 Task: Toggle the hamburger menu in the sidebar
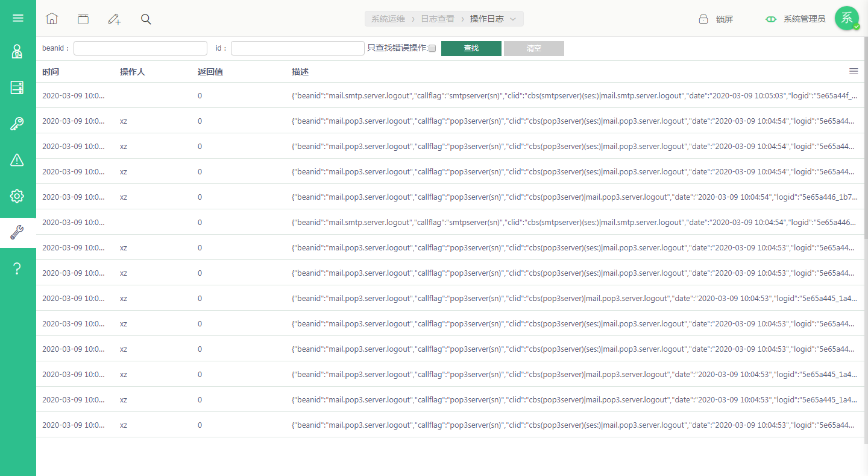click(x=17, y=18)
